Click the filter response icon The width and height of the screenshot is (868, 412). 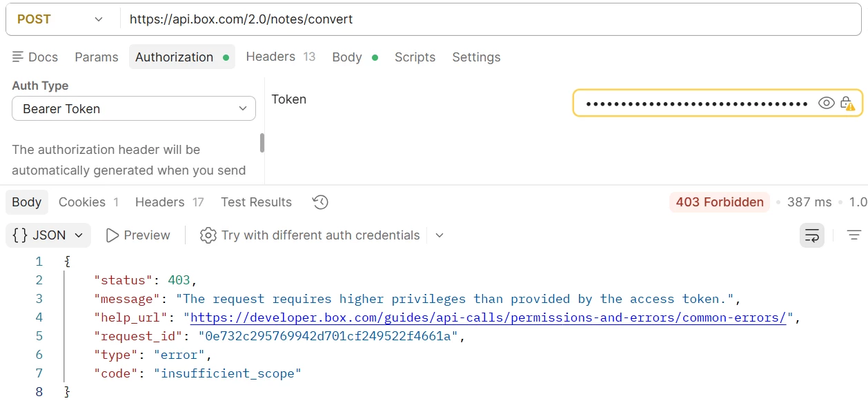(854, 235)
